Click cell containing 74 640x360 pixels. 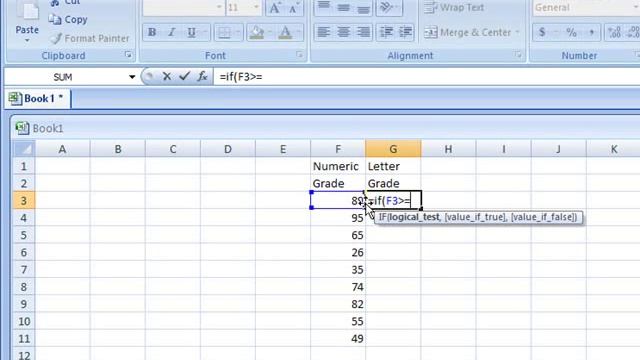338,287
